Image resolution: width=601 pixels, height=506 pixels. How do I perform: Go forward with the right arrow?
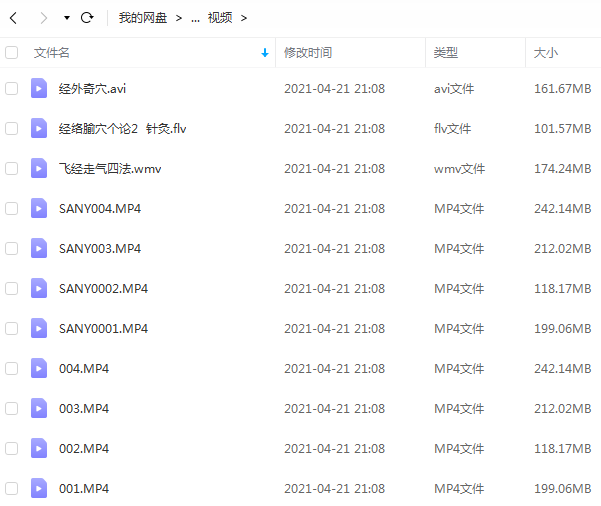[44, 18]
